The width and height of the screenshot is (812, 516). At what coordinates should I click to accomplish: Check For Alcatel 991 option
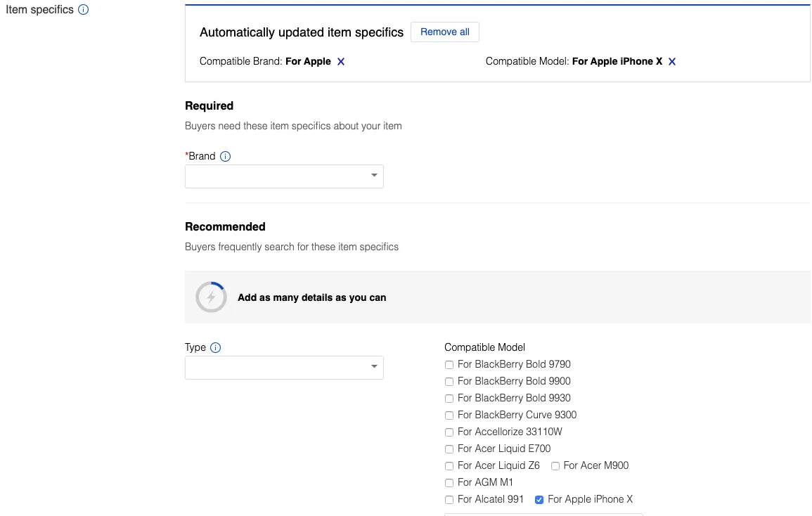coord(449,500)
